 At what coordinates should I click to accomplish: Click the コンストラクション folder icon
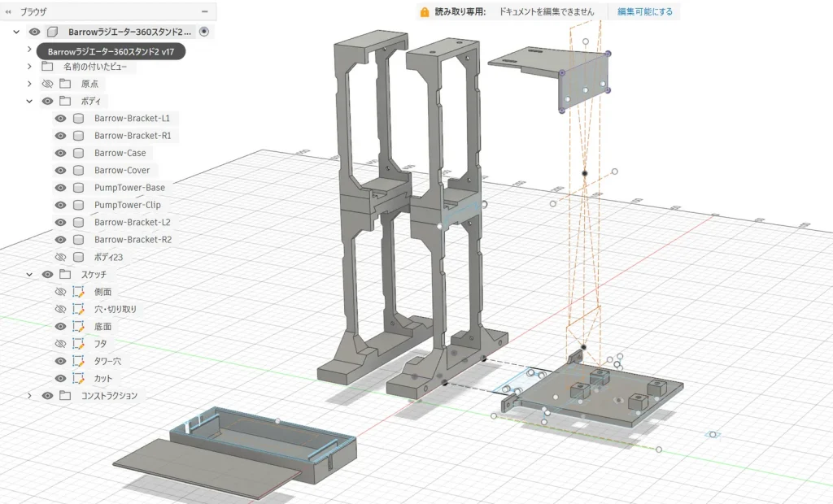65,396
